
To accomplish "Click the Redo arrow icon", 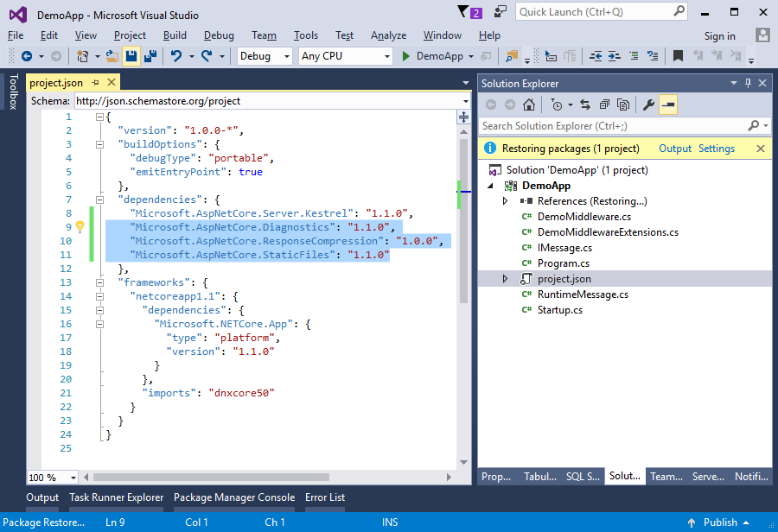I will [207, 56].
